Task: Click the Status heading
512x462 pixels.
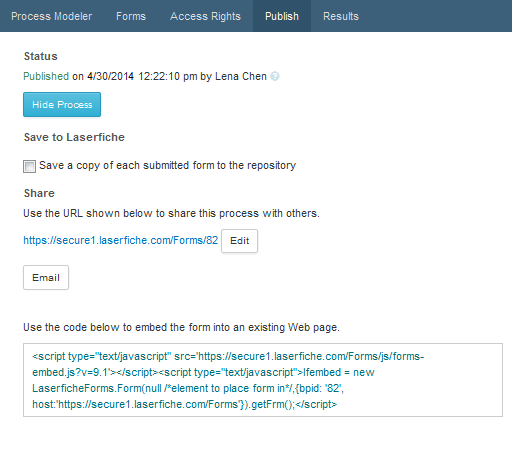Action: [41, 56]
